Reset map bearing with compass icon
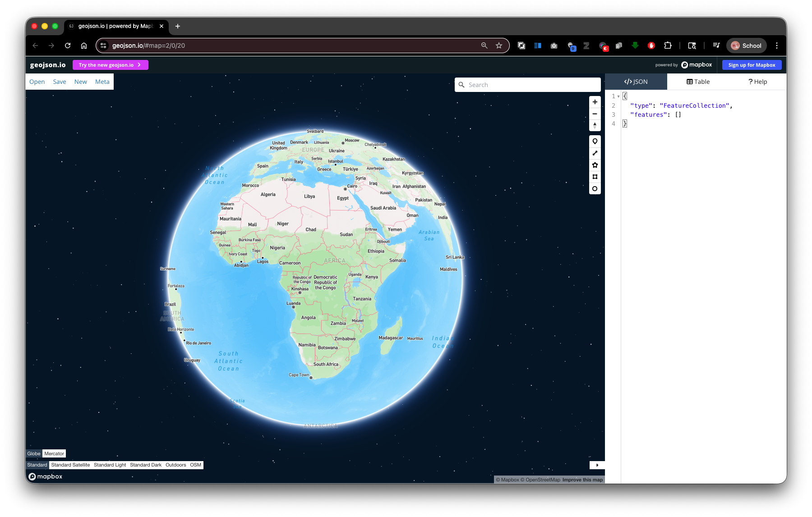The width and height of the screenshot is (812, 517). (x=595, y=125)
